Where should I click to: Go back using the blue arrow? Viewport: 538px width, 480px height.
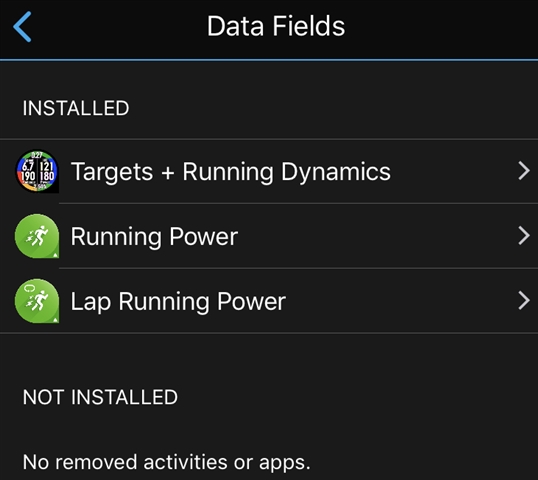click(x=22, y=27)
